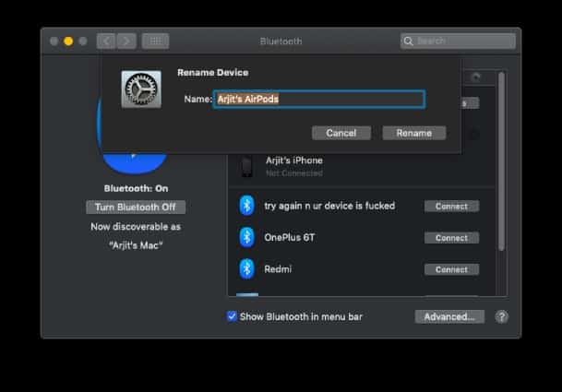This screenshot has height=392, width=562.
Task: Click the Name field with Arjit's AirPods
Action: pos(319,99)
